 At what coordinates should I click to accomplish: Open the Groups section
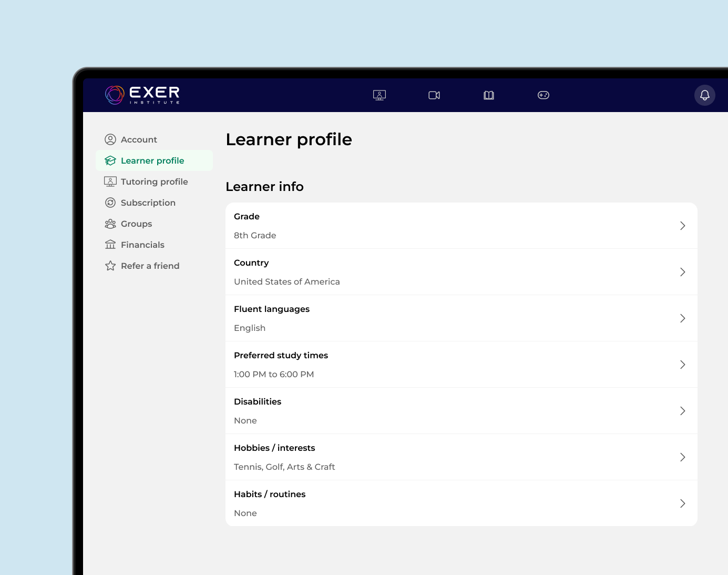(136, 224)
